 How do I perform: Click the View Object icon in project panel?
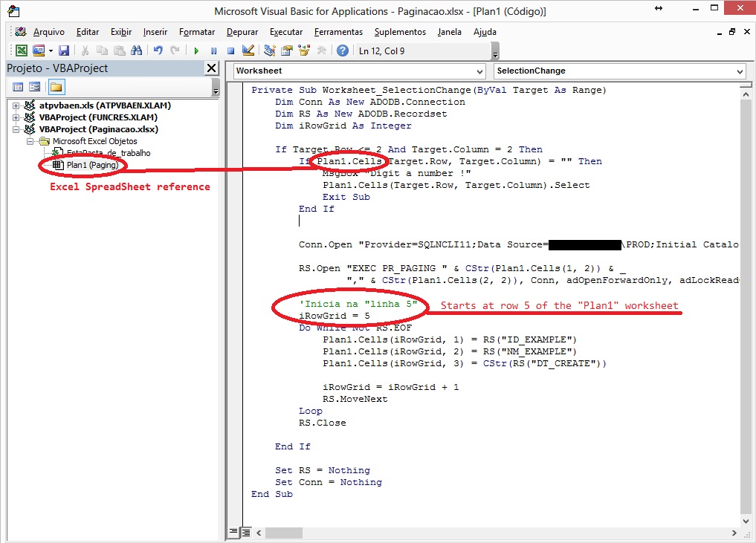click(35, 87)
